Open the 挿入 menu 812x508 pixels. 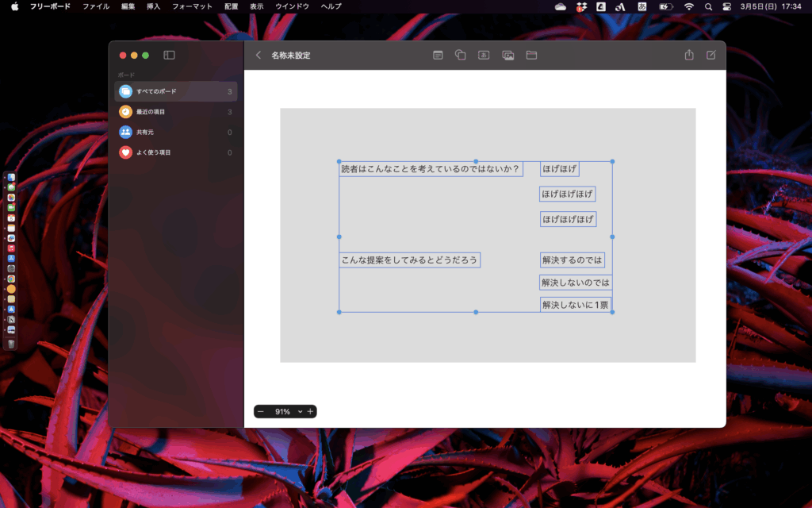click(153, 6)
